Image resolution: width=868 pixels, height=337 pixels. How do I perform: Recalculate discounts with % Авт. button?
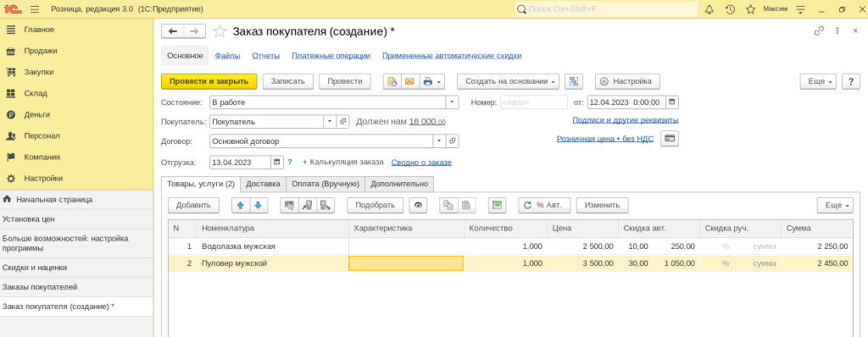click(x=544, y=205)
